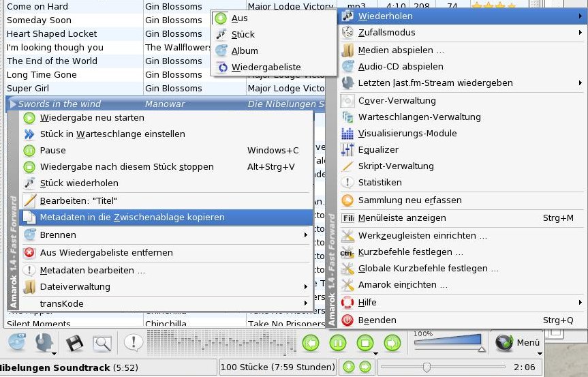Screen dimensions: 588x377
Task: Expand Letzten last.fm-Stream wiedergeben submenu
Action: pos(462,83)
